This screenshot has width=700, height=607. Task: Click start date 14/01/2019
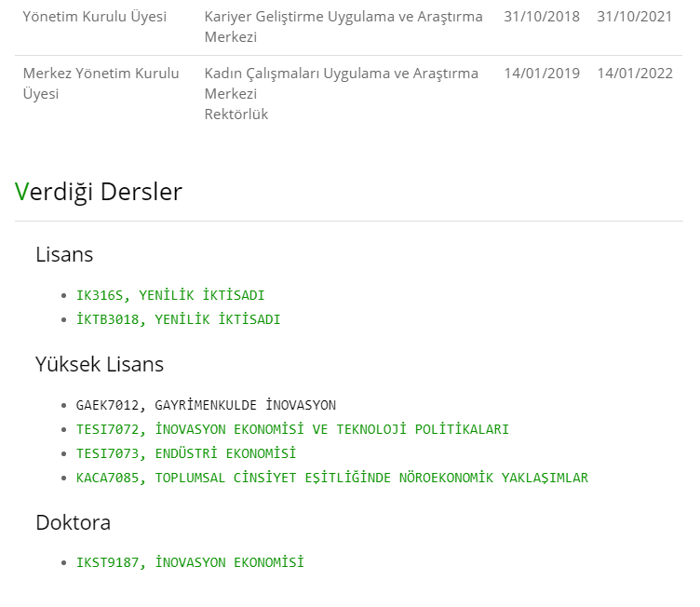pyautogui.click(x=542, y=74)
